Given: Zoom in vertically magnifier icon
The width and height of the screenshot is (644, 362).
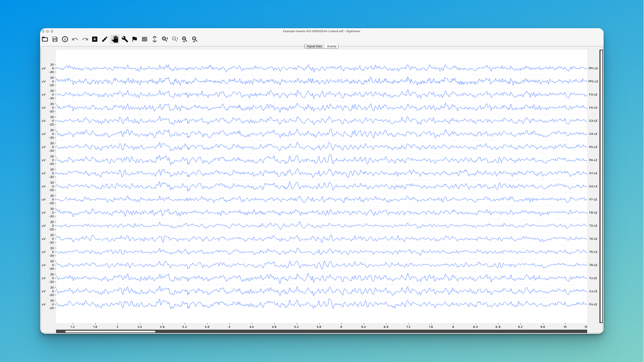Looking at the screenshot, I should [165, 39].
